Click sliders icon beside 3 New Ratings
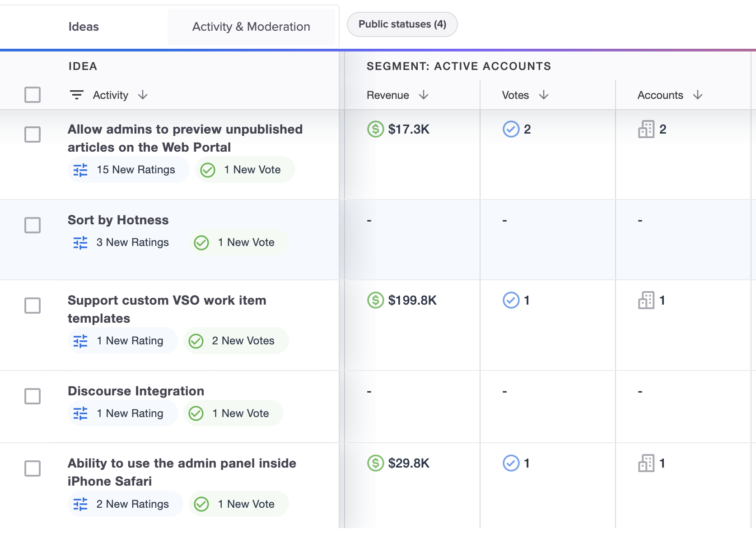This screenshot has height=547, width=756. click(80, 243)
